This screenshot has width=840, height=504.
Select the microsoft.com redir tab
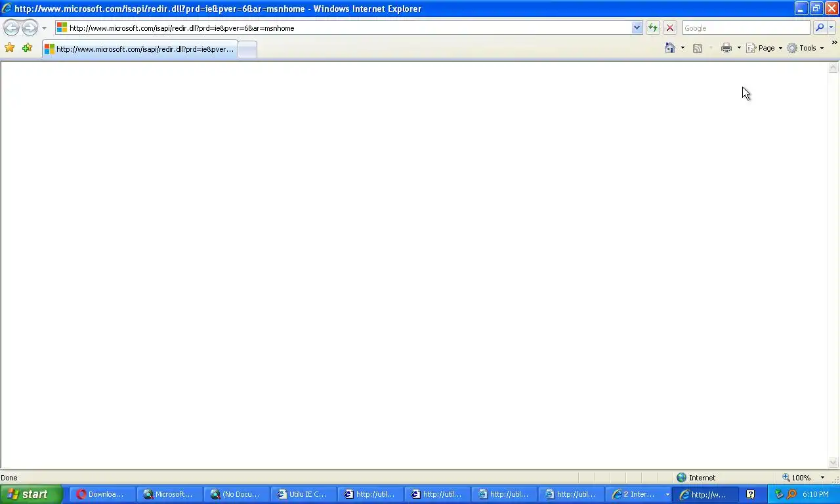point(140,49)
